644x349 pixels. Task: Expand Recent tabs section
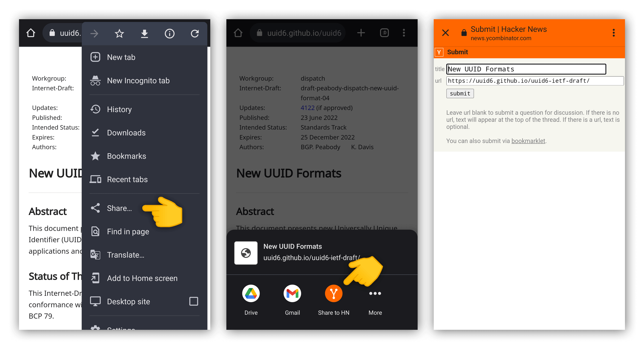point(127,179)
